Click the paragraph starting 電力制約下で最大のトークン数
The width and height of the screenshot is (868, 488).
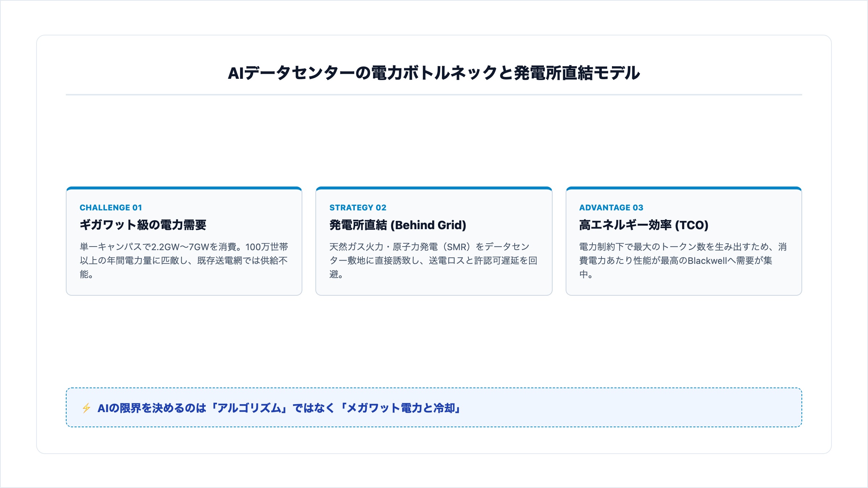683,260
